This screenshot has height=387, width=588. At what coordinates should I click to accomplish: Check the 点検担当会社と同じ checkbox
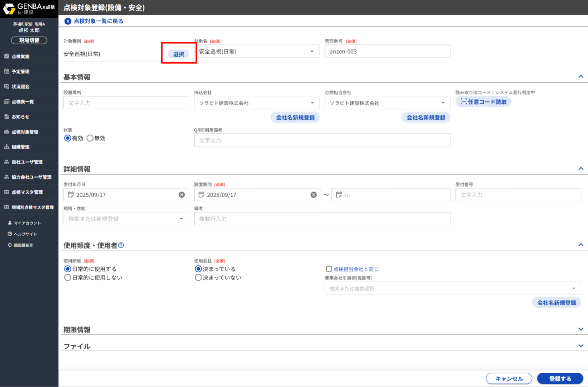[x=329, y=269]
